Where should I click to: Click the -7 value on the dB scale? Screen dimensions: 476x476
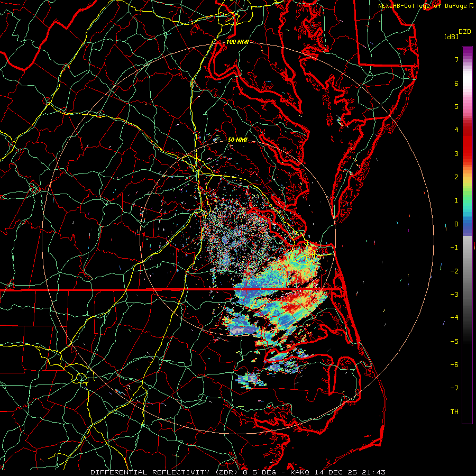(x=454, y=388)
